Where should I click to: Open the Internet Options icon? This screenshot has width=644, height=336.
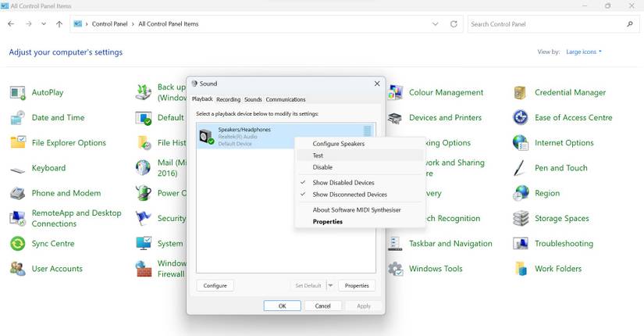pyautogui.click(x=521, y=143)
